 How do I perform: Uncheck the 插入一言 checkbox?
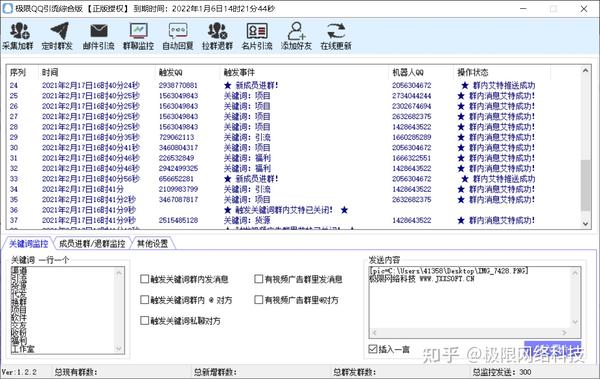point(372,349)
